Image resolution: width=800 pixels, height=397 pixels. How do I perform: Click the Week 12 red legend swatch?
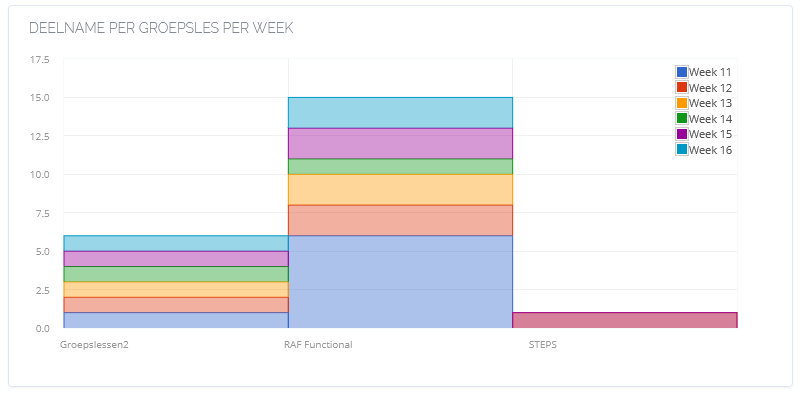682,88
